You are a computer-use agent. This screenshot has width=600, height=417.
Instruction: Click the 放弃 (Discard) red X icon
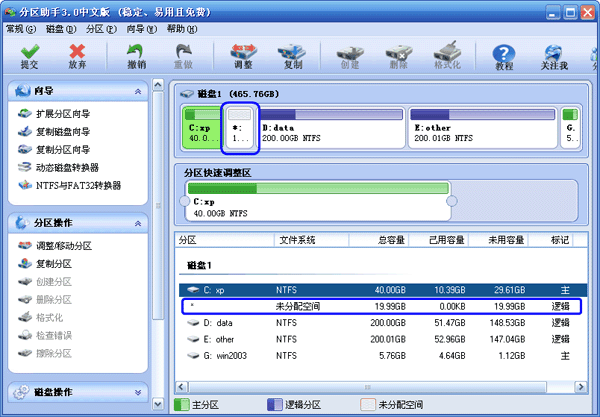(x=77, y=55)
